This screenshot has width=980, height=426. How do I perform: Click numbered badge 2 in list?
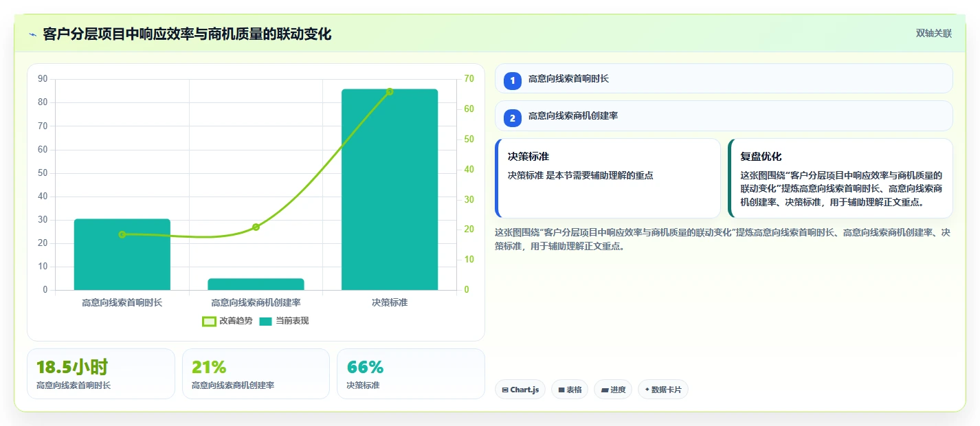pos(512,117)
